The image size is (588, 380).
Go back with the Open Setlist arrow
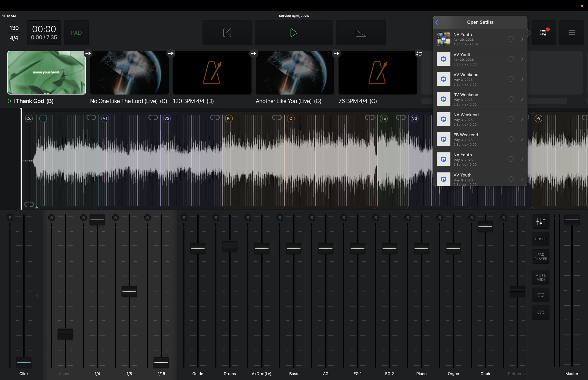(x=437, y=22)
